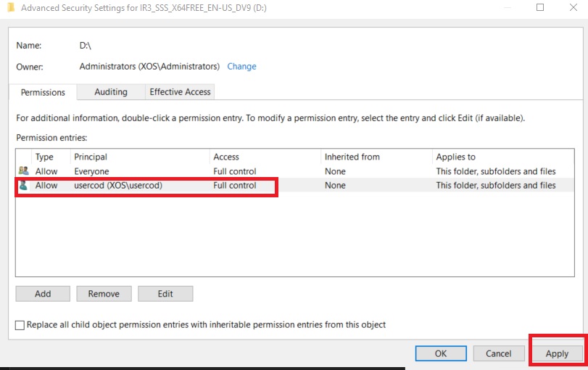Click the Remove button
The width and height of the screenshot is (588, 370).
[104, 294]
